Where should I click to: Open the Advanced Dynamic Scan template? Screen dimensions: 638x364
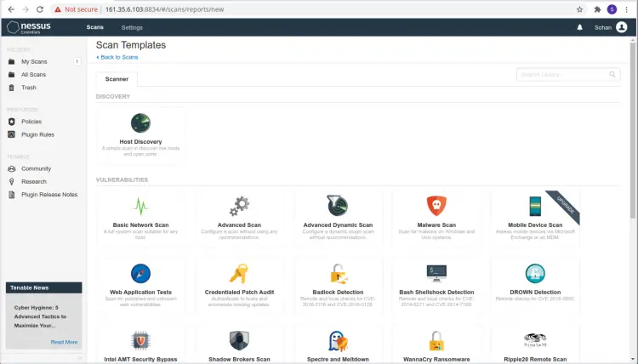click(x=338, y=213)
